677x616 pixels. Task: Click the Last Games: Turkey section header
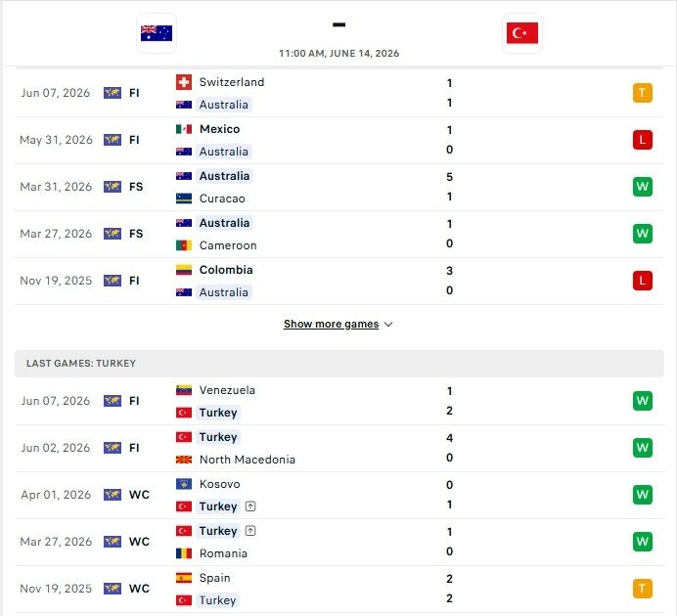[339, 364]
